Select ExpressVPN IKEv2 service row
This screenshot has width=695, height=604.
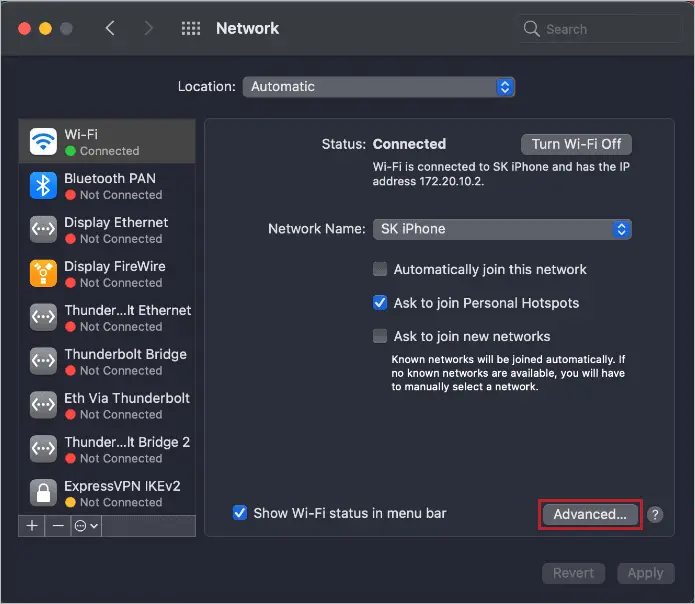(x=107, y=493)
